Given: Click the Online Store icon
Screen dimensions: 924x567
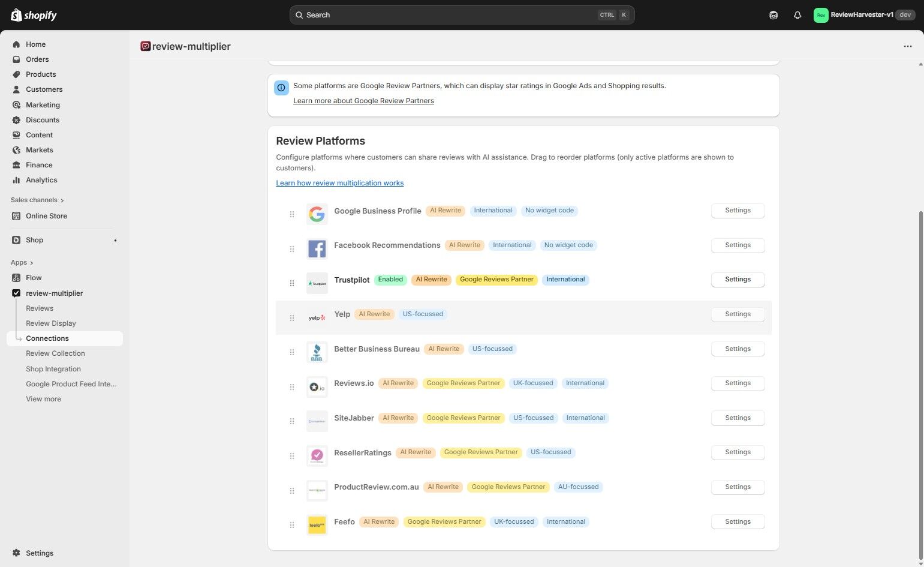Looking at the screenshot, I should [16, 216].
